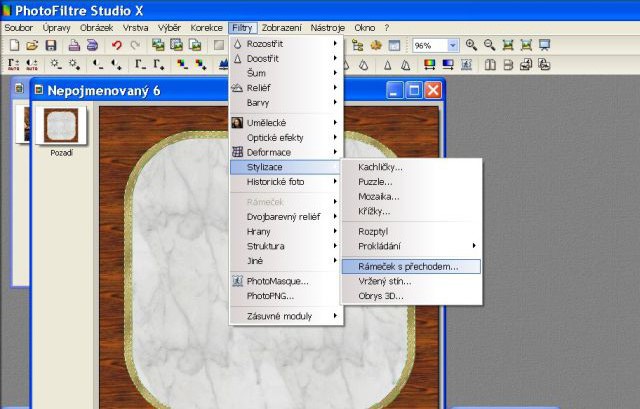Click the Scanner import toolbar icon
This screenshot has height=409, width=640.
(92, 45)
